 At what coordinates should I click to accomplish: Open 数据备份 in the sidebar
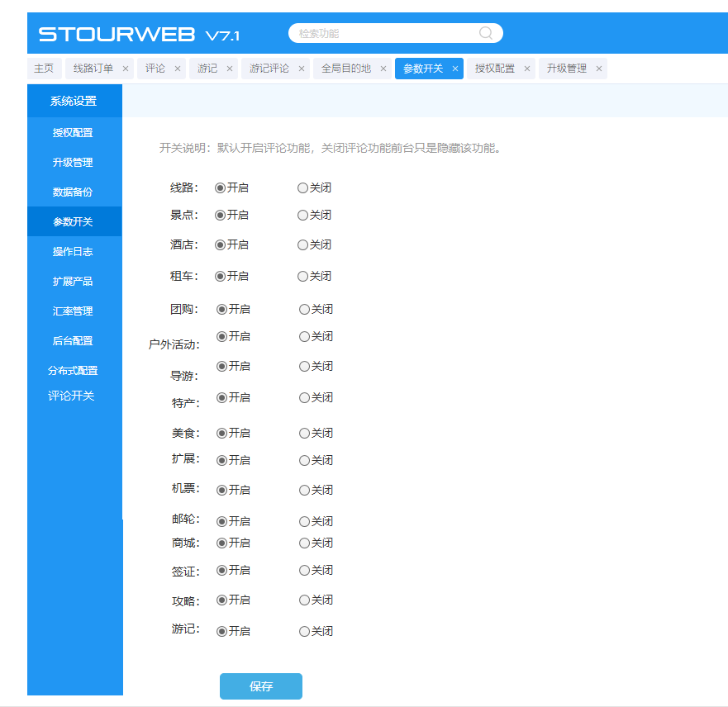click(x=74, y=192)
